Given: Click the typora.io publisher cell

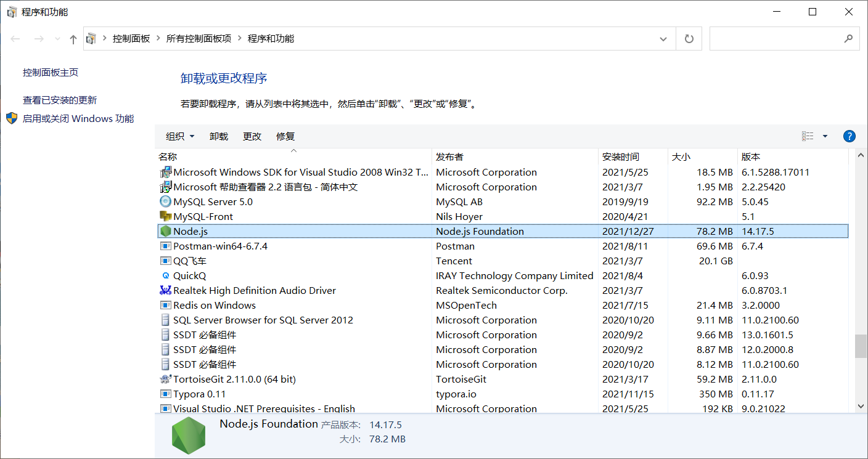Looking at the screenshot, I should 456,394.
